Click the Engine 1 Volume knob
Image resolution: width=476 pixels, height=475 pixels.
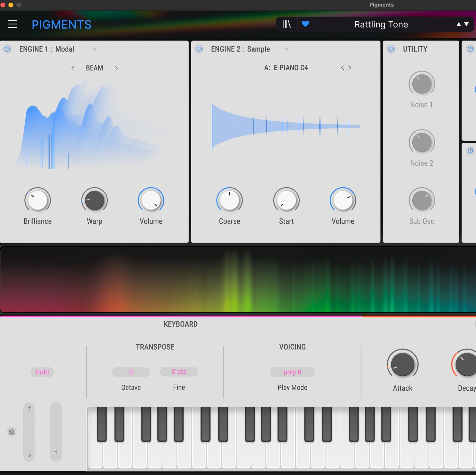(x=151, y=200)
